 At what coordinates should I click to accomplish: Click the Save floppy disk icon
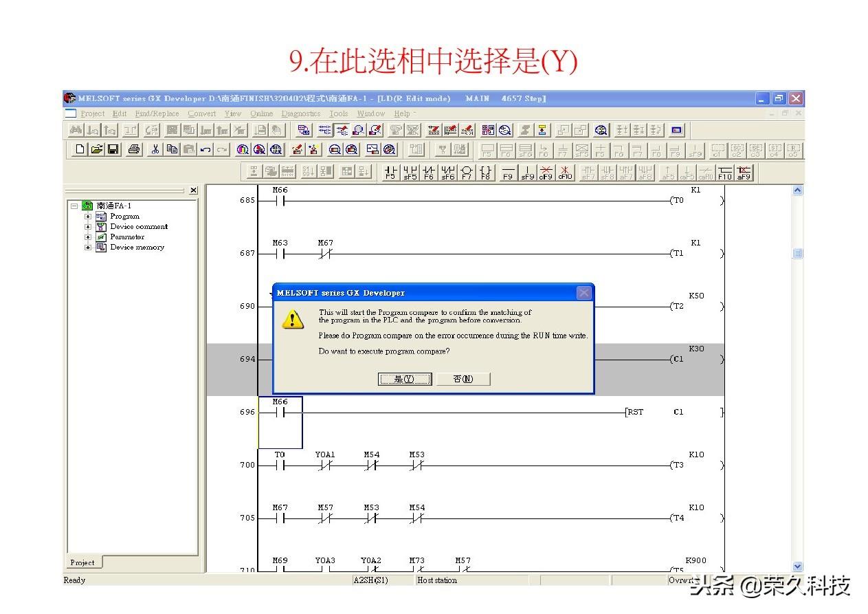coord(113,149)
